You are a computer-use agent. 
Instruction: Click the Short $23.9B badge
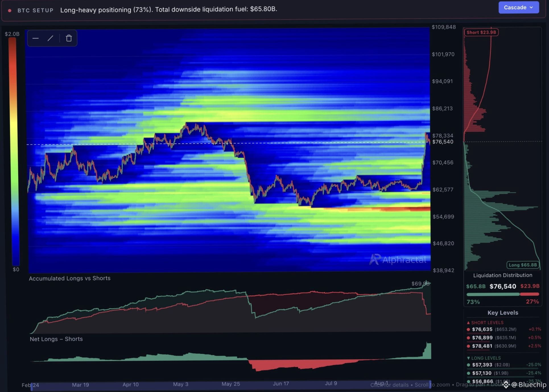[x=481, y=32]
